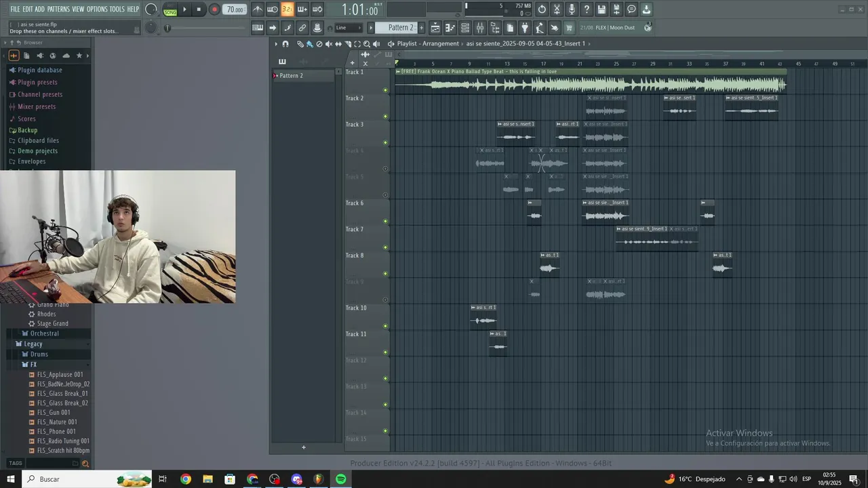This screenshot has width=868, height=488.
Task: Select the playlist Paint brush tool
Action: point(310,43)
